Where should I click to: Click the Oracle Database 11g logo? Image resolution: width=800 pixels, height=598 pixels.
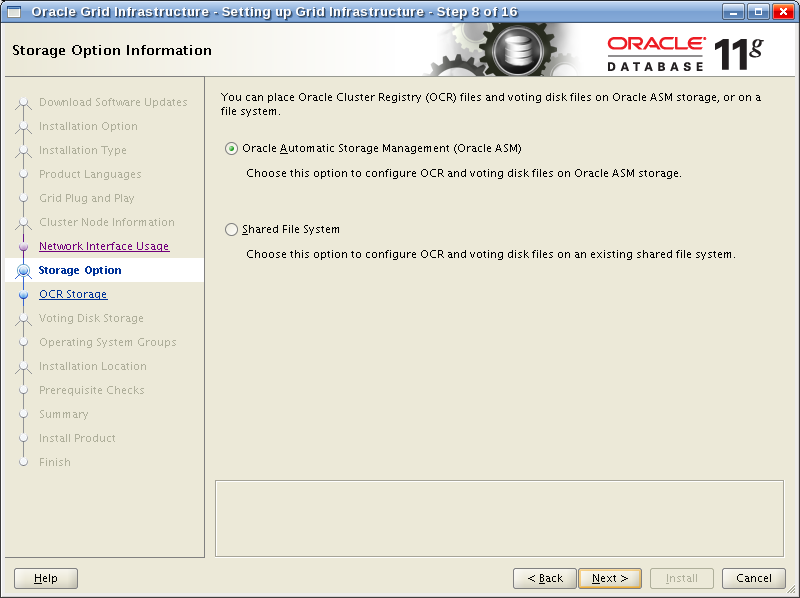pos(684,52)
